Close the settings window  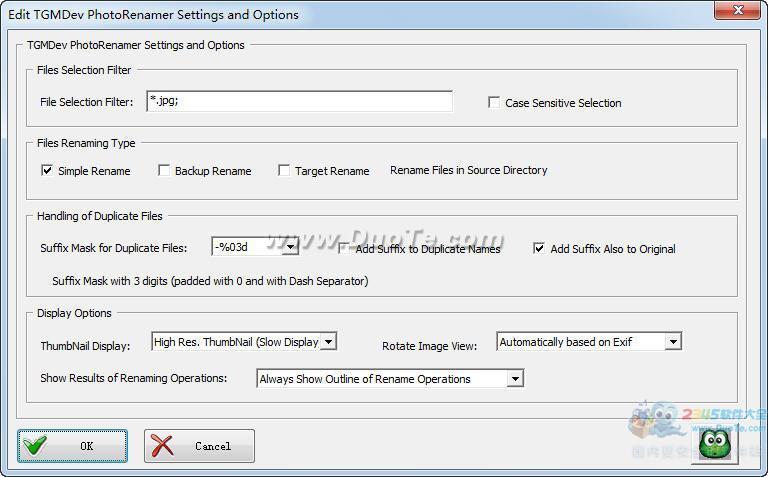click(737, 10)
